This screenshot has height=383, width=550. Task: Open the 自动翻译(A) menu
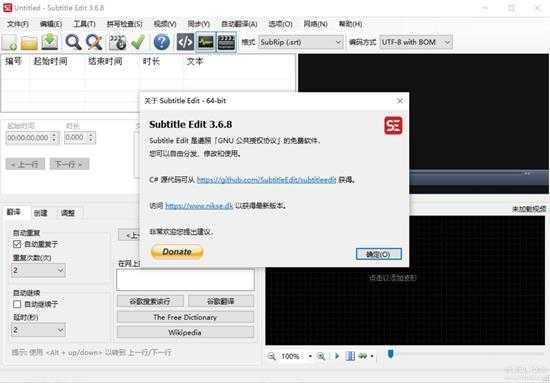click(x=239, y=24)
